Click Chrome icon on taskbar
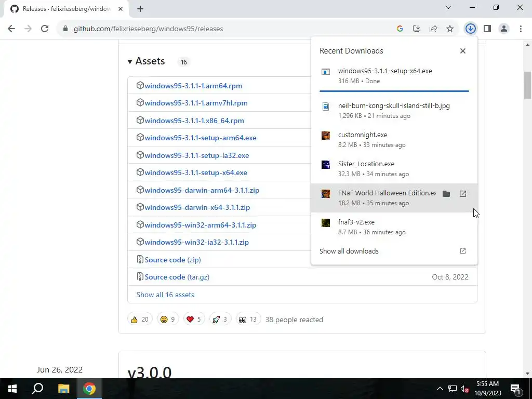 tap(89, 389)
